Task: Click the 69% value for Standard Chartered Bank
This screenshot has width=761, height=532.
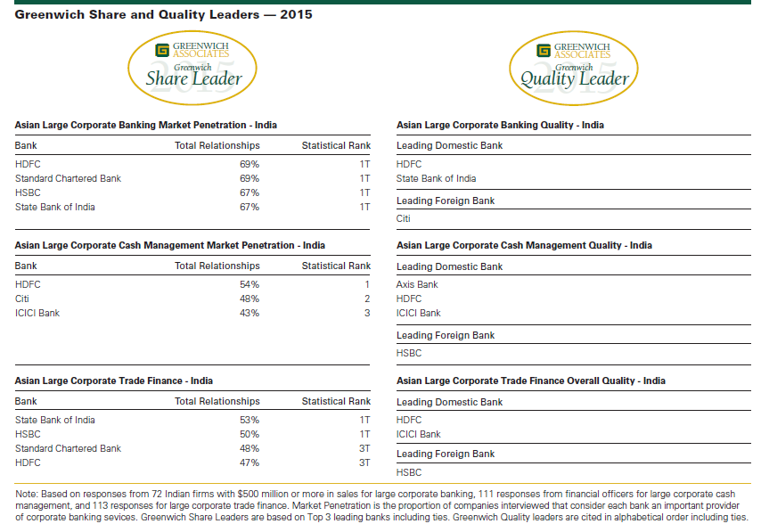Action: coord(250,178)
